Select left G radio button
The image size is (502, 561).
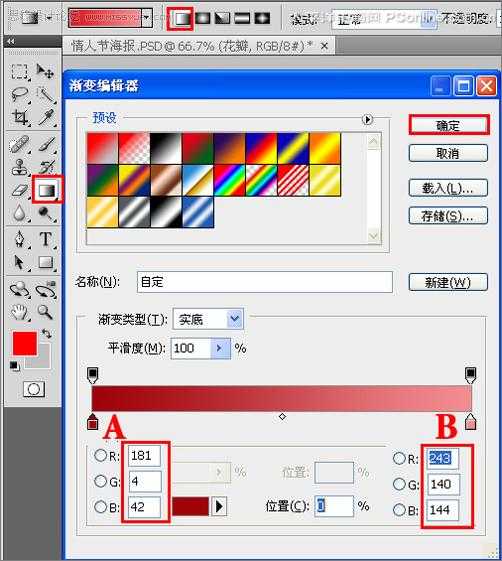[100, 481]
